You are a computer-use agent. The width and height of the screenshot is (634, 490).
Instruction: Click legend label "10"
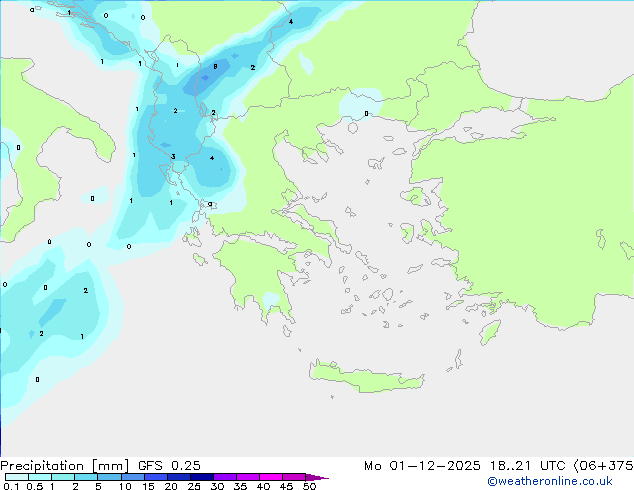125,486
